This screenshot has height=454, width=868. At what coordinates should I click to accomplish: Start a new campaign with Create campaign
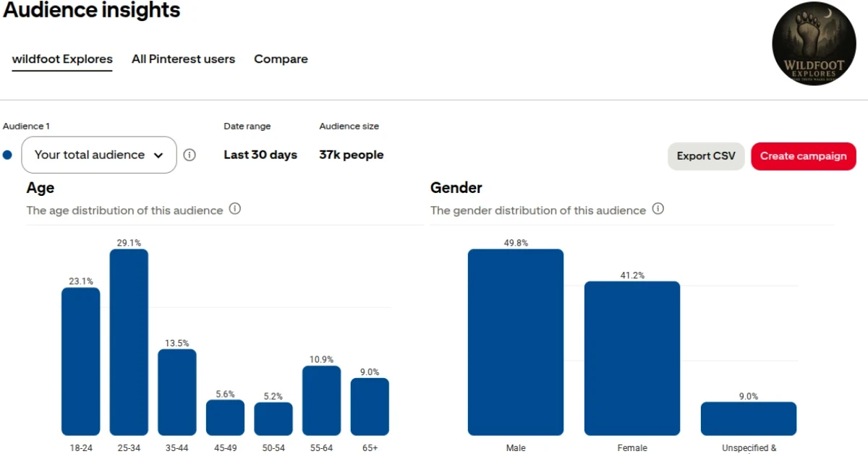tap(804, 156)
